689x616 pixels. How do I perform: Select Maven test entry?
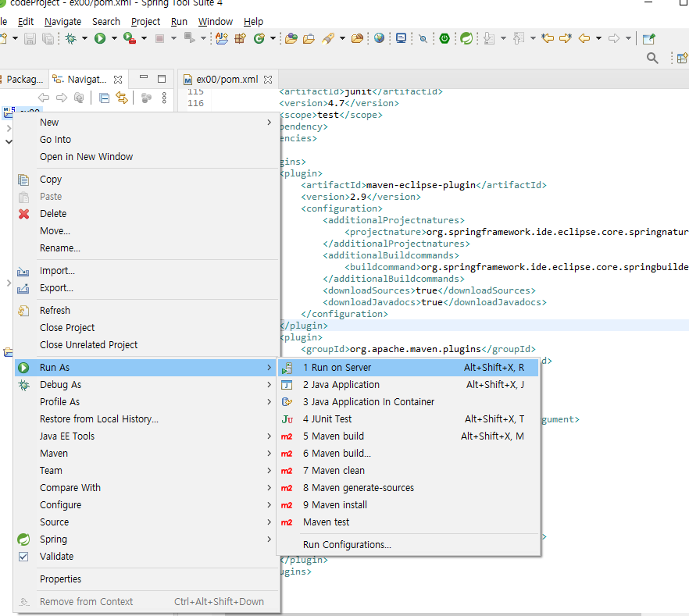click(x=409, y=522)
